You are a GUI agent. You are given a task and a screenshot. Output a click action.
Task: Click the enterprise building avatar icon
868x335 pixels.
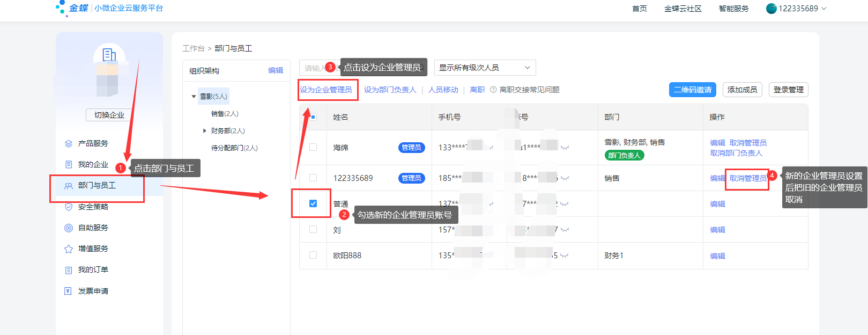tap(109, 55)
